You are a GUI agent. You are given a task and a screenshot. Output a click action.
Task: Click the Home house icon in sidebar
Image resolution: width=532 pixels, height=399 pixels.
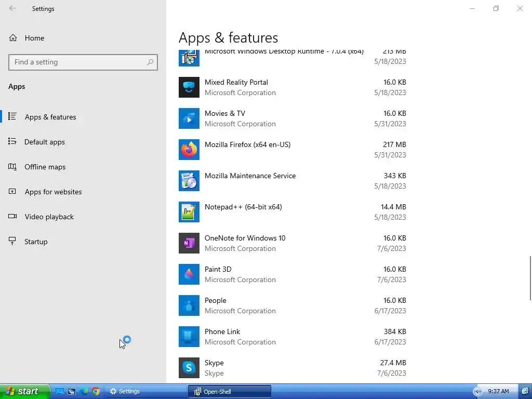click(13, 38)
